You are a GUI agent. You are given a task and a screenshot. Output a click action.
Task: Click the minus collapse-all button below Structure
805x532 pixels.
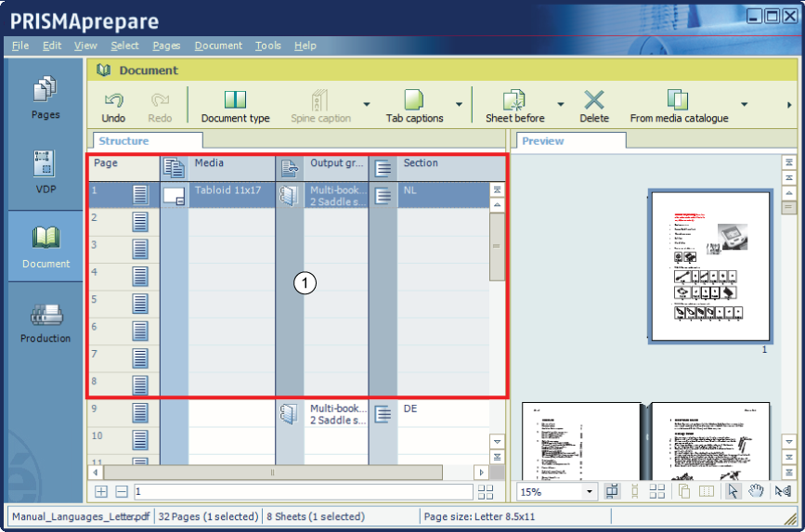(121, 492)
